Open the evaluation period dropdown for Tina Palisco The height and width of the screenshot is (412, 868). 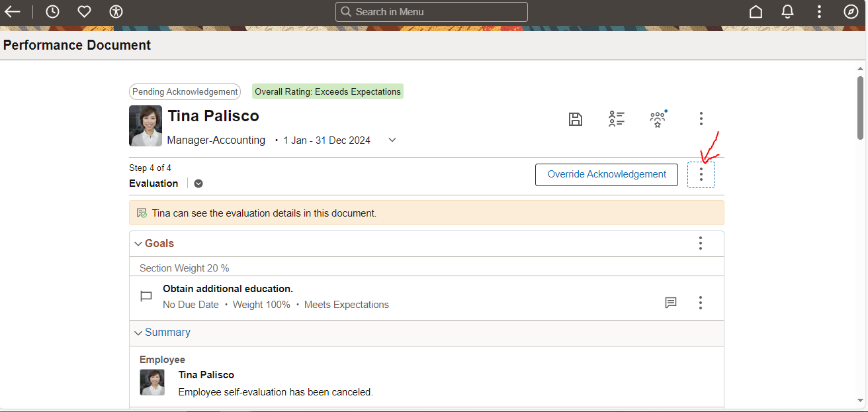pos(392,140)
